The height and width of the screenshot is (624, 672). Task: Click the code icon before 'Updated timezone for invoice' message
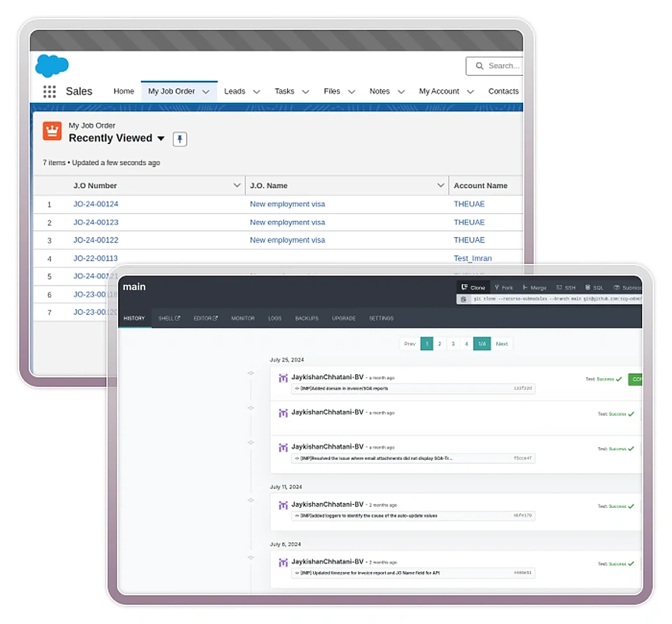tap(297, 573)
